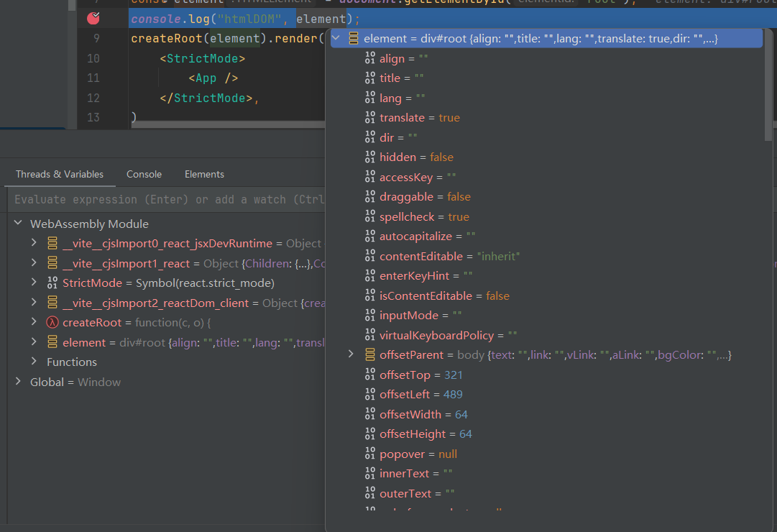The image size is (777, 532).
Task: Expand the Global = Window scope
Action: click(19, 381)
